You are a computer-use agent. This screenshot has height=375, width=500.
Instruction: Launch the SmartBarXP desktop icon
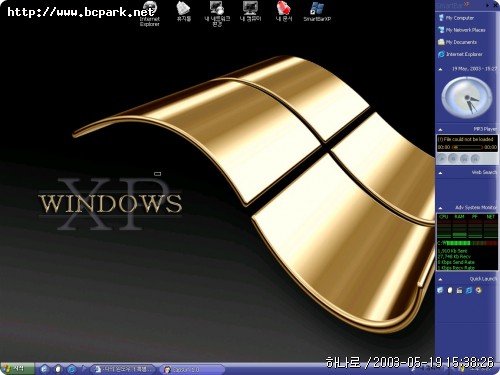[x=317, y=11]
